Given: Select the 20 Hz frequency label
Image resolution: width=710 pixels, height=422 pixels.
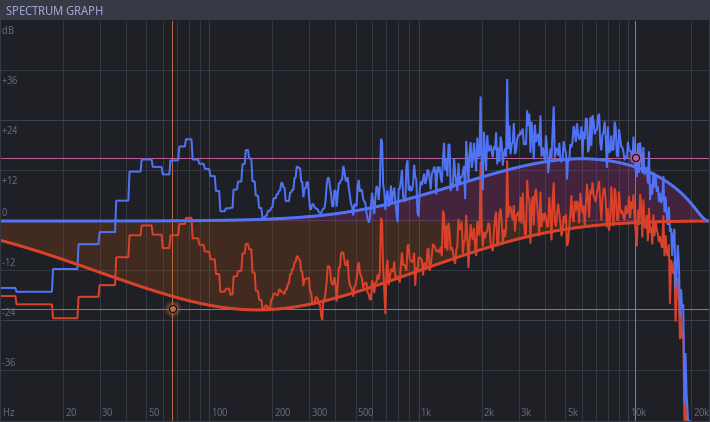Looking at the screenshot, I should pyautogui.click(x=71, y=412).
